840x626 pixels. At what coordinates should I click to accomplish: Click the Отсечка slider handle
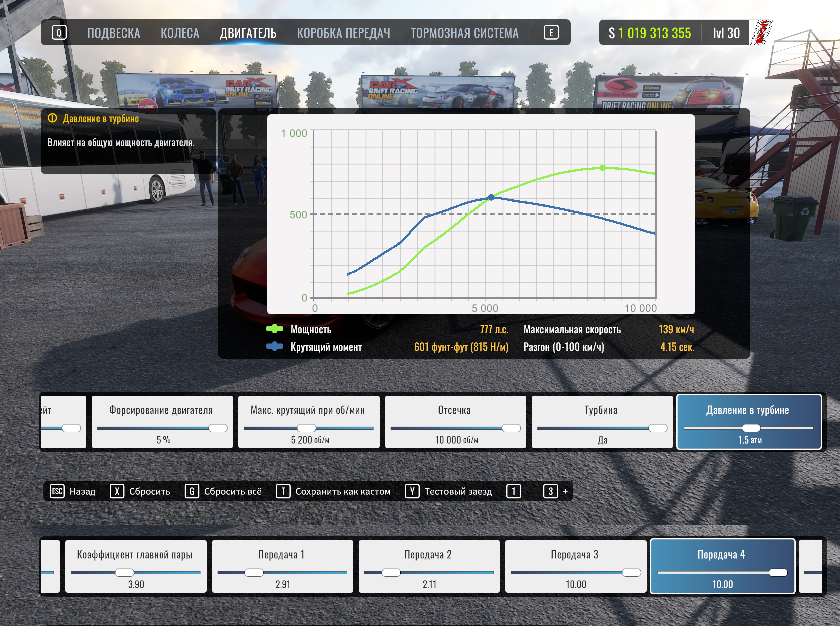pyautogui.click(x=511, y=428)
